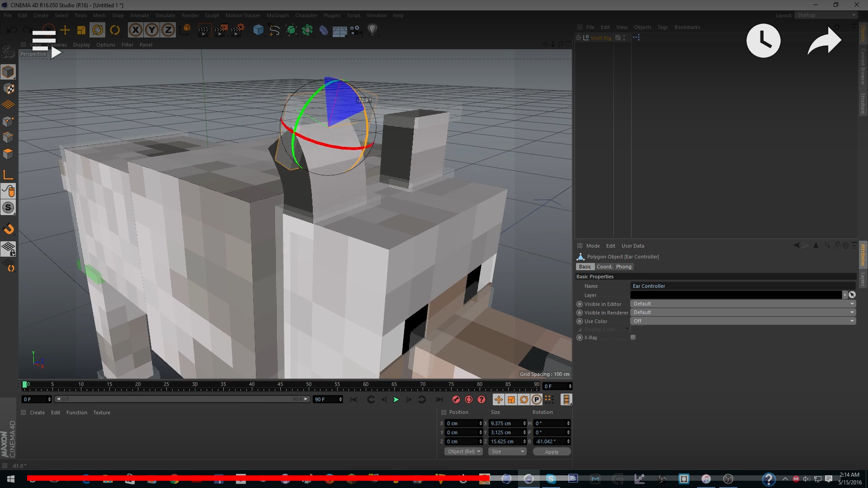Open Edit Render Settings
This screenshot has height=488, width=868.
point(237,30)
